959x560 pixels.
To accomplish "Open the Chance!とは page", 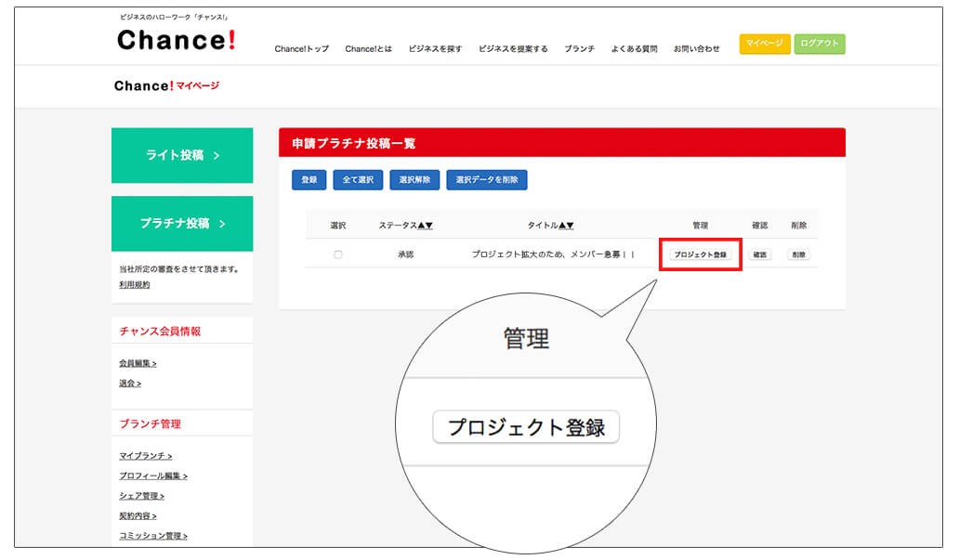I will pyautogui.click(x=368, y=49).
